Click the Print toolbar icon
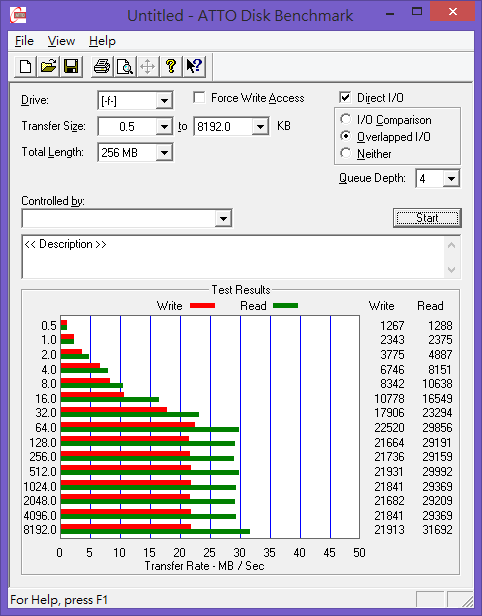 [x=102, y=66]
